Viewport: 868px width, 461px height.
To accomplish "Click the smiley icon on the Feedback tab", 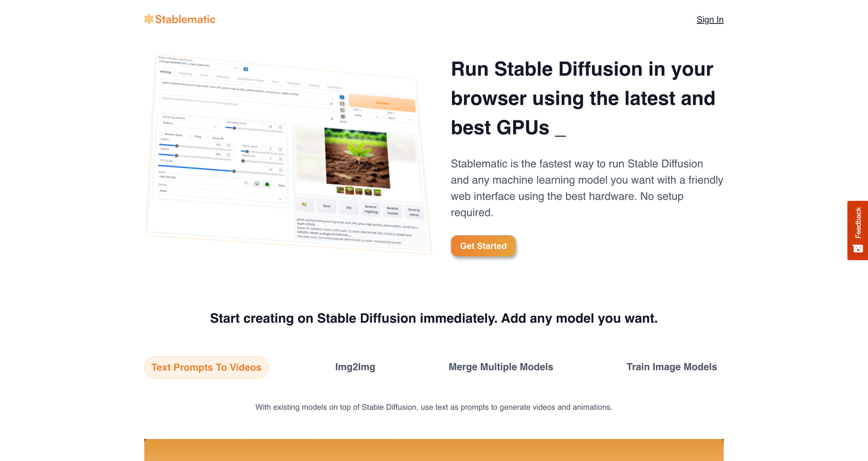I will point(858,249).
